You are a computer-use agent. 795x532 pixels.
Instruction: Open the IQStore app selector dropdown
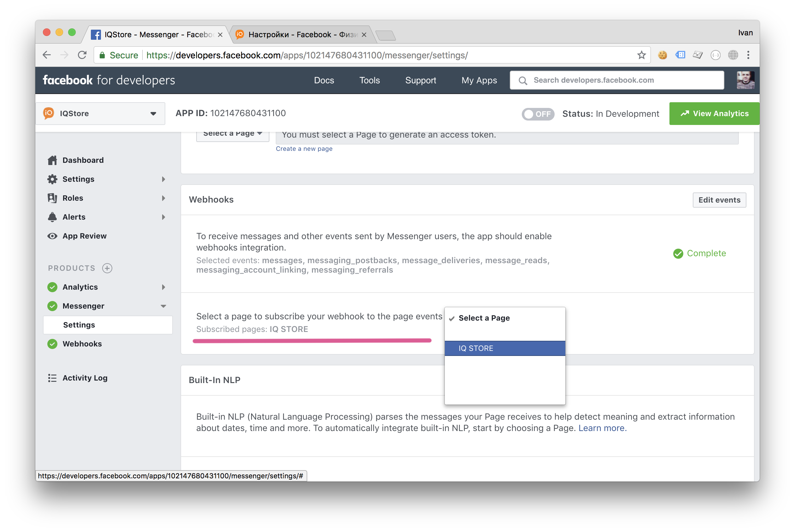[100, 113]
